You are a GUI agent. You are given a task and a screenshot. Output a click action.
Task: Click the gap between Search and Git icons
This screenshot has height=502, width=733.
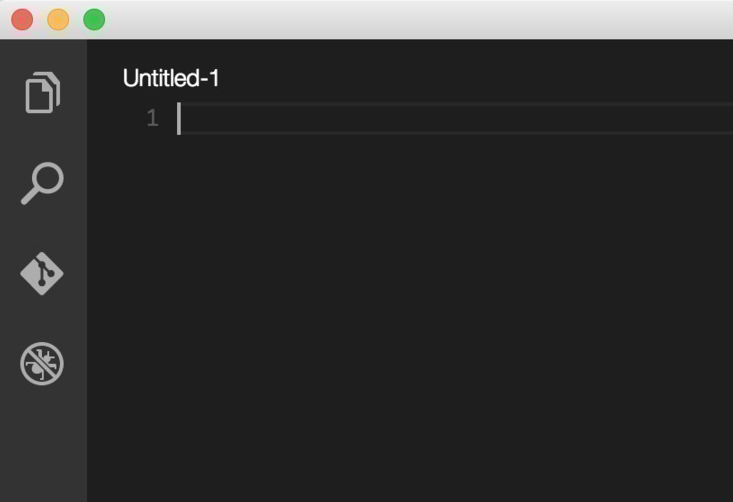[43, 228]
